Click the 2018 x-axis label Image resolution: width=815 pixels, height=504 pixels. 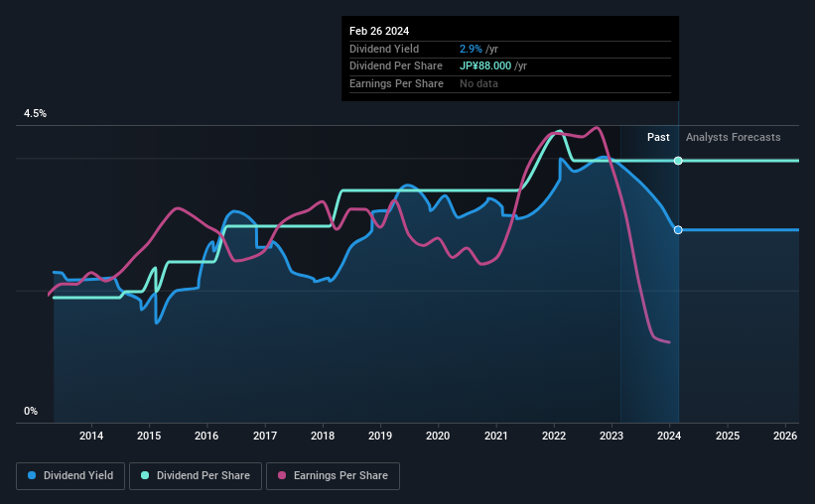point(323,436)
